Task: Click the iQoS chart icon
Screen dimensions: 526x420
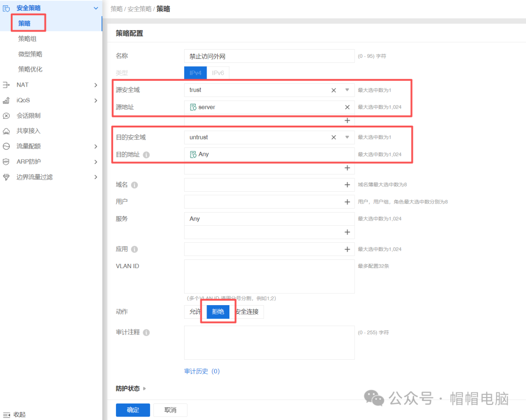Action: coord(7,100)
